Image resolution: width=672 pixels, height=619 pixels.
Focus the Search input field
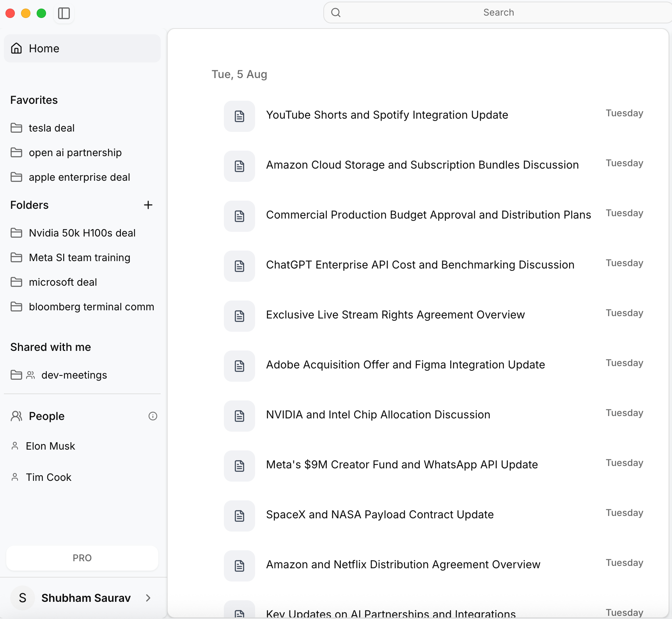[498, 12]
